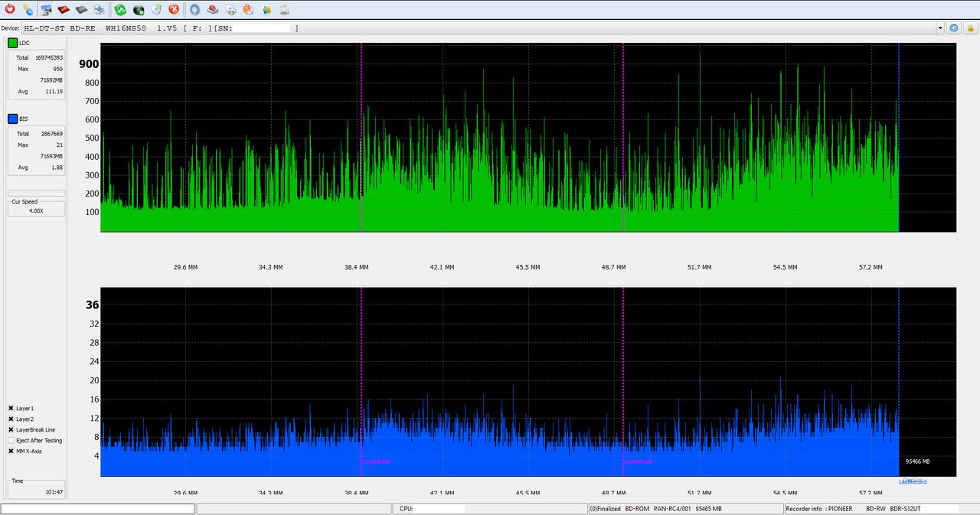Viewport: 980px width, 515px height.
Task: Click the LDC Avg value 111.15
Action: (54, 91)
